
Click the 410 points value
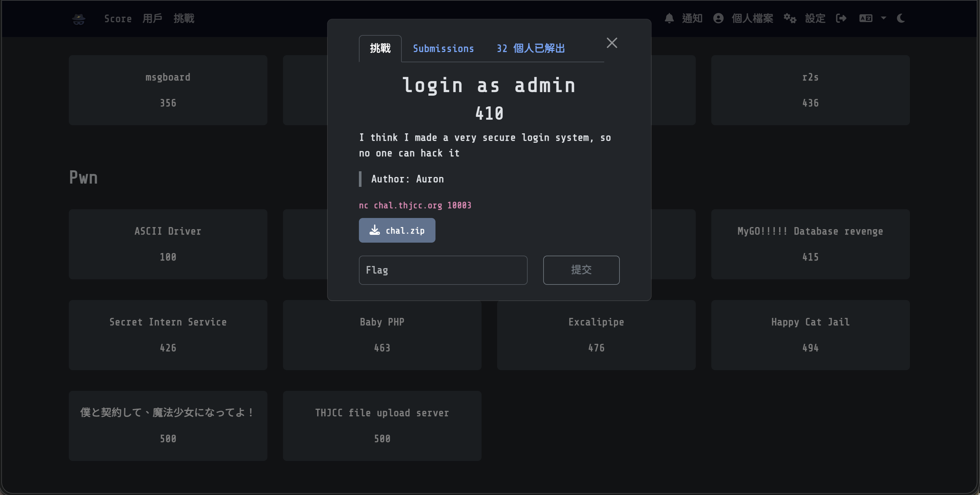tap(489, 113)
